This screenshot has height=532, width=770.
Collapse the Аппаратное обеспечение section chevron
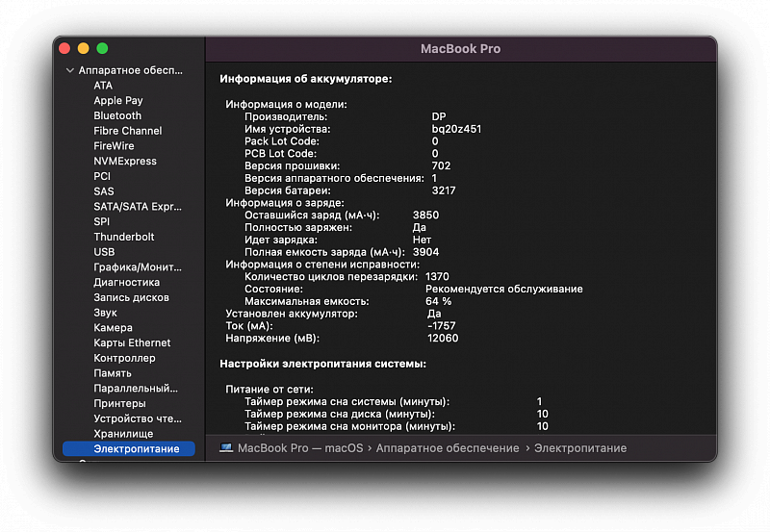69,70
